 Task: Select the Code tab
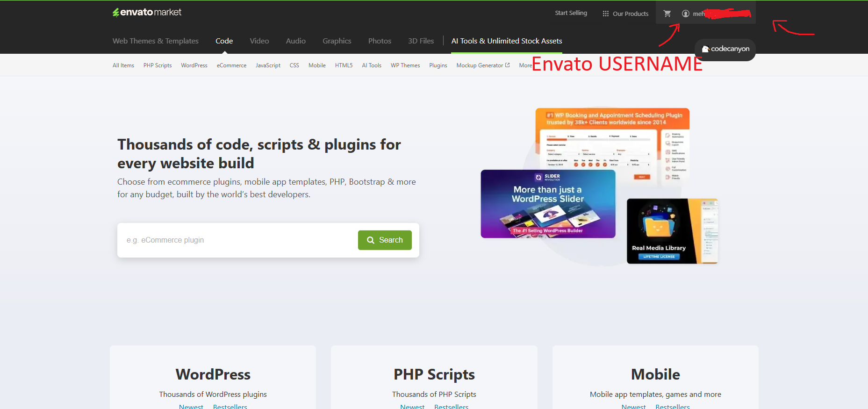(224, 41)
